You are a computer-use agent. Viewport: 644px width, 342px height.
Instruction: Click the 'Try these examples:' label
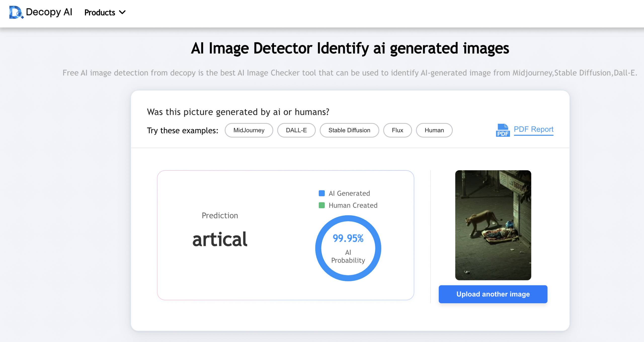[183, 131]
